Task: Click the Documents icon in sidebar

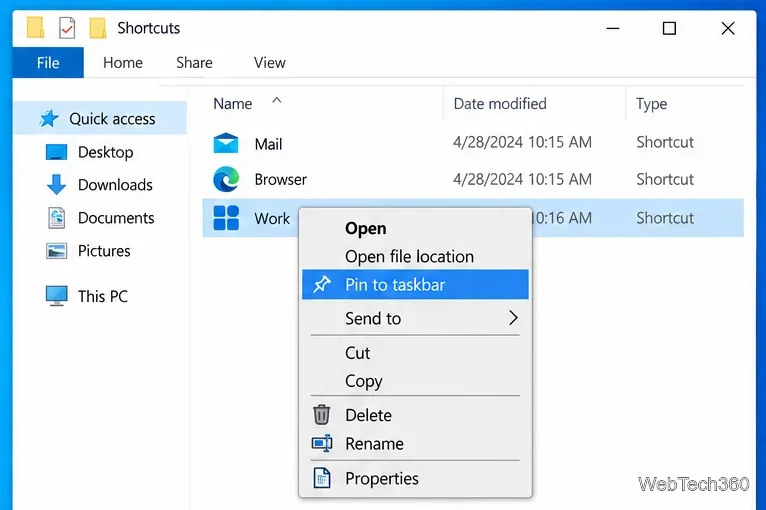Action: (57, 218)
